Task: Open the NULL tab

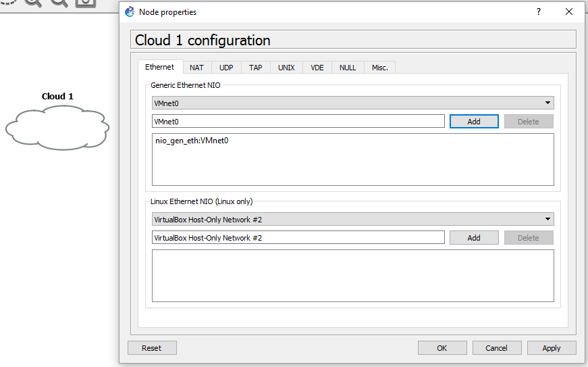Action: (348, 68)
